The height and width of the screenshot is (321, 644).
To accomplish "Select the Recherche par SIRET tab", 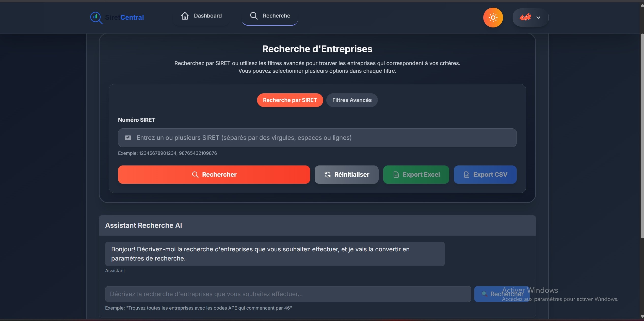I will [290, 100].
